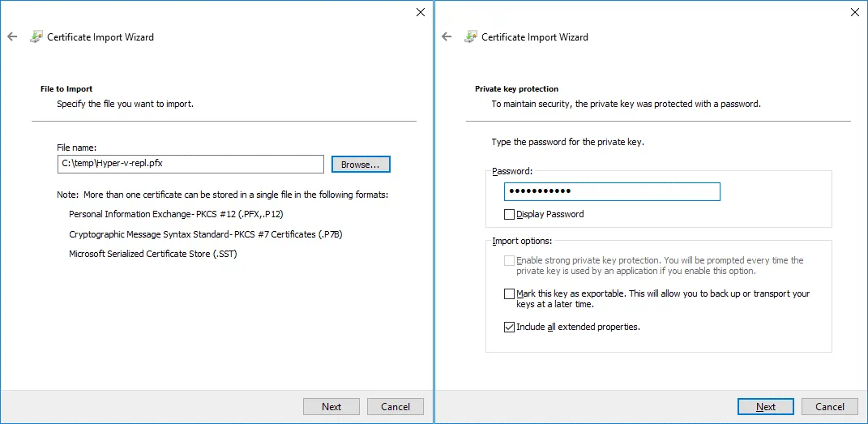Click Next on the Private key protection page
Image resolution: width=868 pixels, height=424 pixels.
coord(765,406)
